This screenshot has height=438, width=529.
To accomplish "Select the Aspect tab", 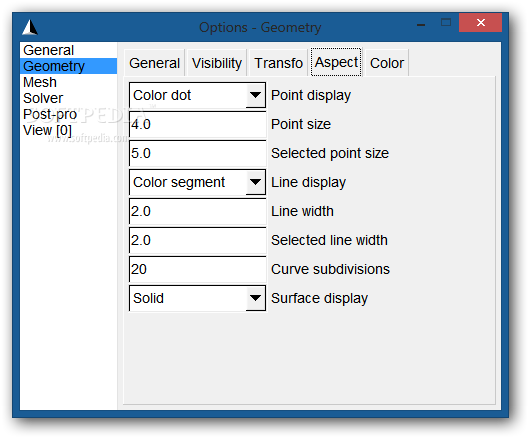I will point(336,62).
